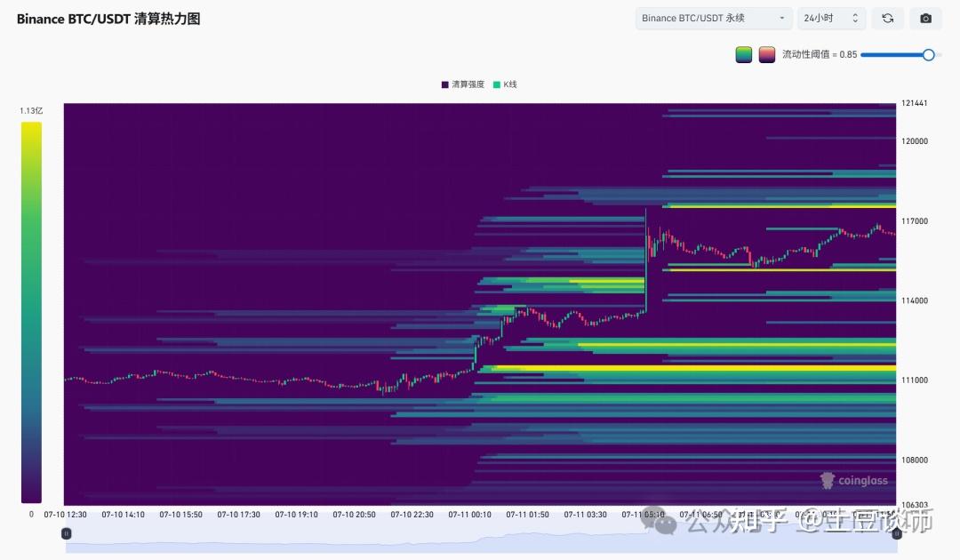Image resolution: width=960 pixels, height=560 pixels.
Task: Click the 121441 price axis label
Action: click(914, 103)
